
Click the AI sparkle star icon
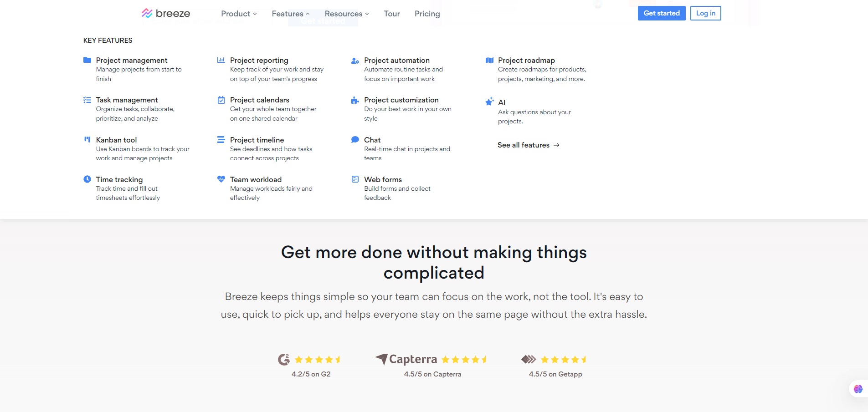[489, 102]
